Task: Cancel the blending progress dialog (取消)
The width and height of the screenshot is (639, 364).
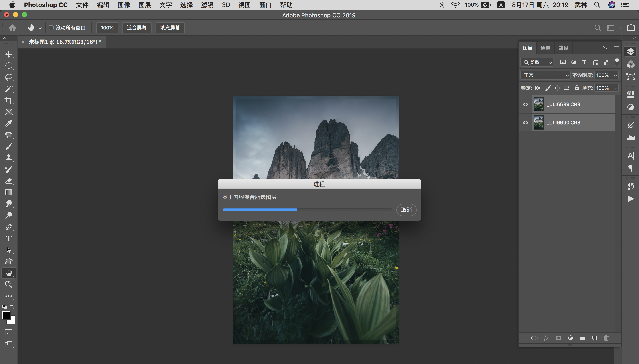Action: (406, 210)
